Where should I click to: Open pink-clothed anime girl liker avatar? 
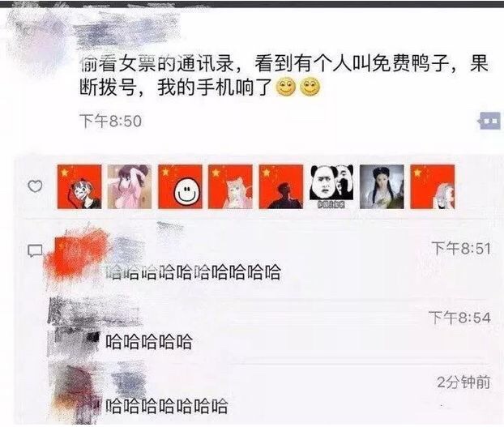(x=130, y=186)
